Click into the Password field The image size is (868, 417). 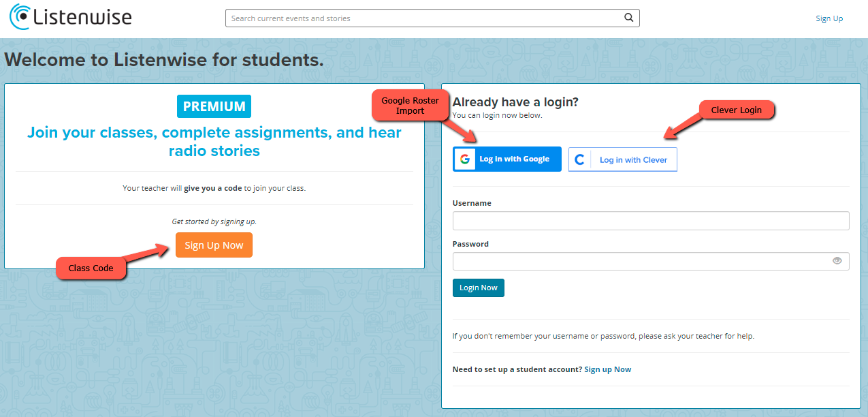point(651,261)
